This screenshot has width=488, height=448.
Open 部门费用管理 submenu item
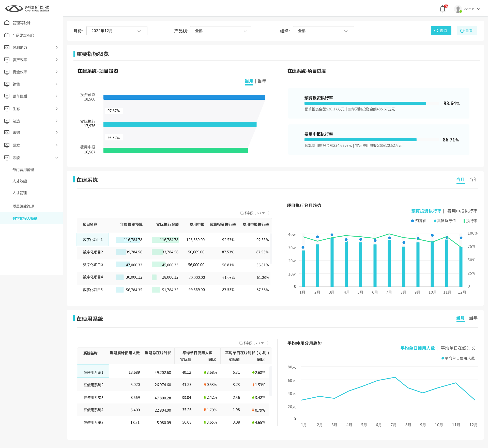[x=23, y=170]
